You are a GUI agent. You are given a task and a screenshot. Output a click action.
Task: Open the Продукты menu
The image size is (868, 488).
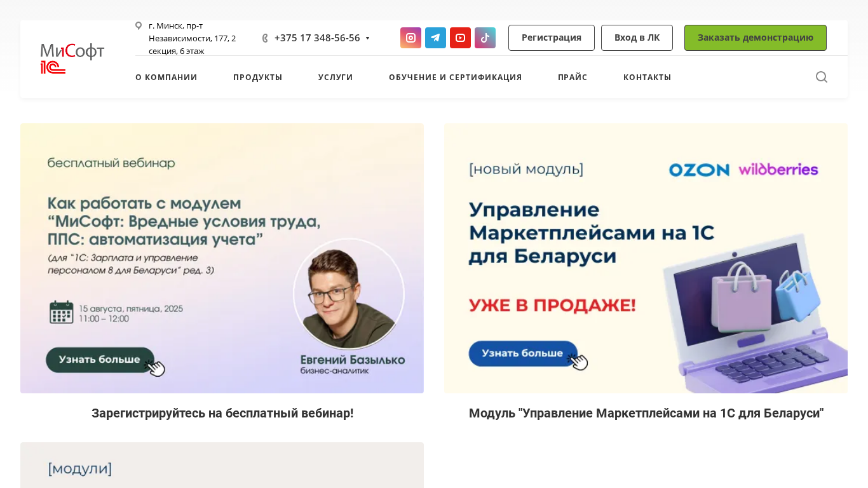point(258,77)
